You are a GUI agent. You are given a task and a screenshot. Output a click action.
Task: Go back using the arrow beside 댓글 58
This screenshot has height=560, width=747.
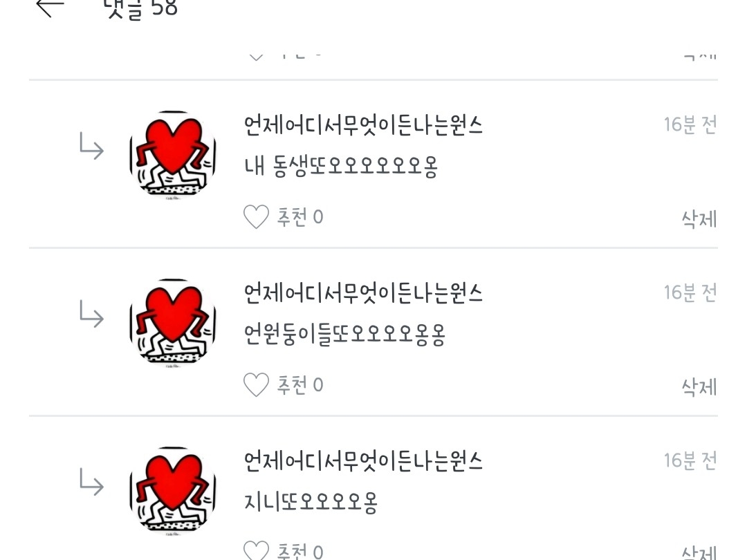(50, 7)
